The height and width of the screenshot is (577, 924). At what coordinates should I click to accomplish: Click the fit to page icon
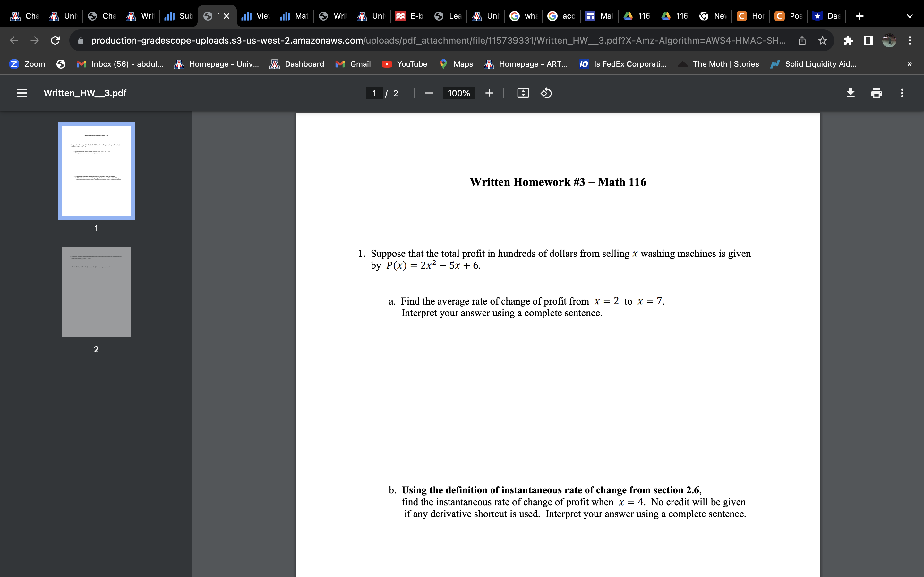523,93
